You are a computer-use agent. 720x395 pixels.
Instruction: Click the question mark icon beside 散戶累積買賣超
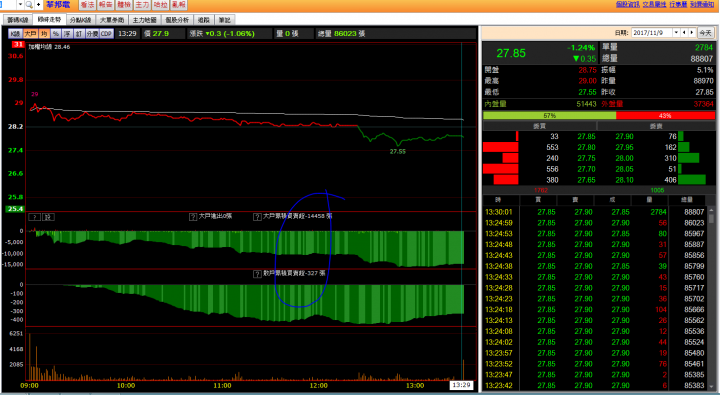(257, 274)
